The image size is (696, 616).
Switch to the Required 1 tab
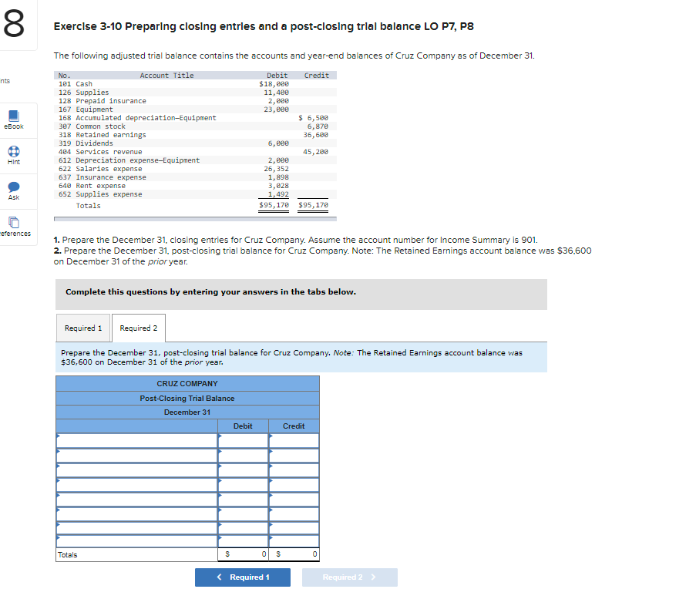coord(82,328)
